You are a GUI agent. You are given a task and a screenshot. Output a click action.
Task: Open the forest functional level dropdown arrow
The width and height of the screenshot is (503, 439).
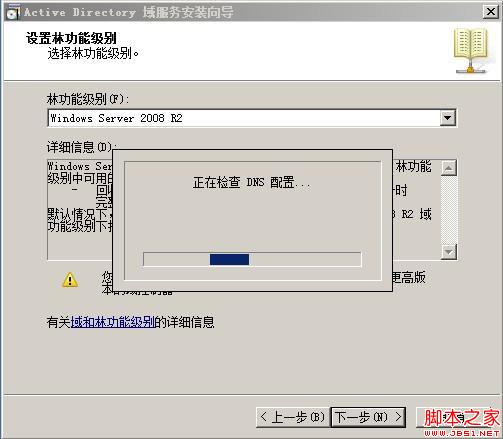(448, 118)
